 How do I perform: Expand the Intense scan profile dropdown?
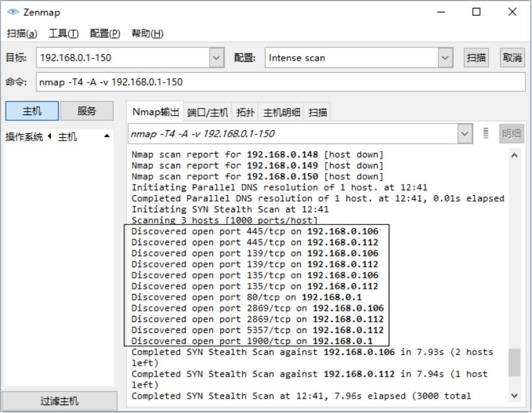(x=445, y=58)
